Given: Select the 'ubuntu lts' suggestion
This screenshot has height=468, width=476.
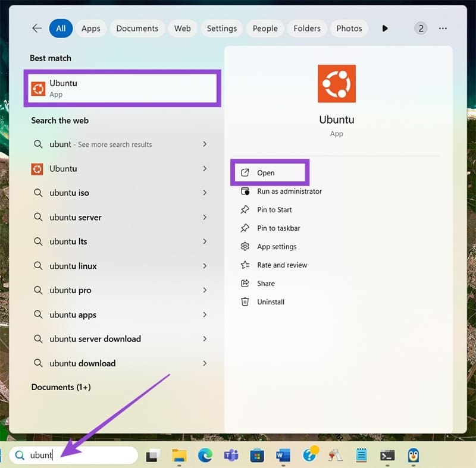Looking at the screenshot, I should [120, 241].
